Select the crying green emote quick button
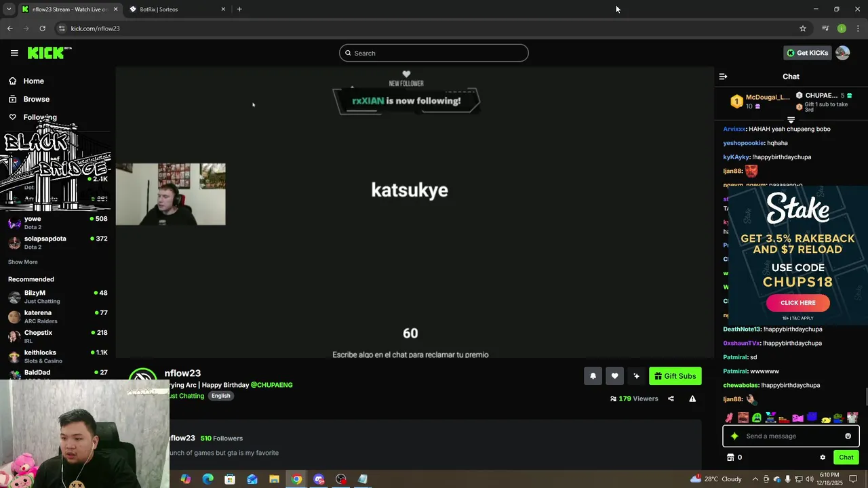This screenshot has height=488, width=868. tap(757, 418)
